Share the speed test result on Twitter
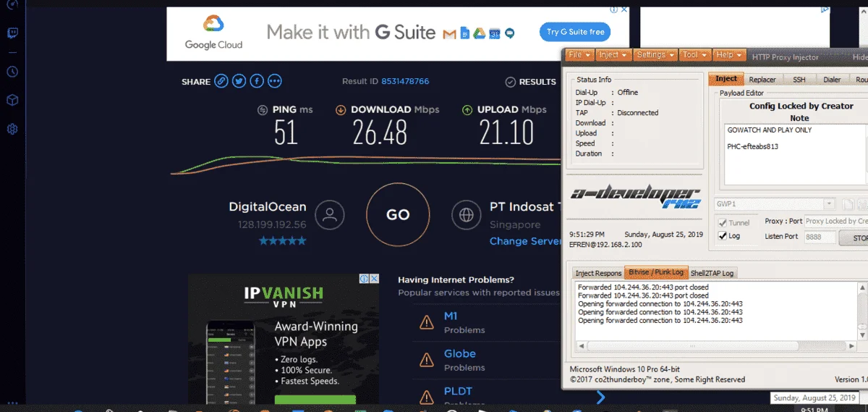Viewport: 868px width, 412px height. [239, 81]
